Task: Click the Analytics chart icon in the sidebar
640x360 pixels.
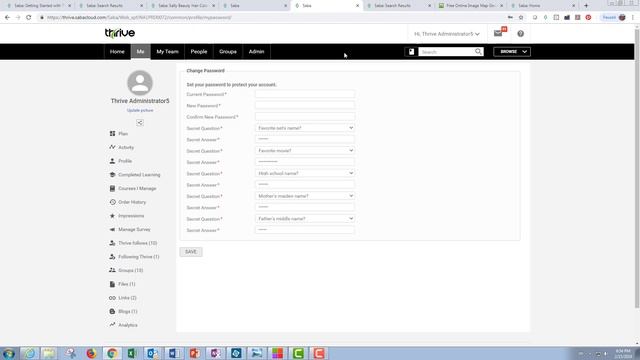Action: (x=112, y=325)
